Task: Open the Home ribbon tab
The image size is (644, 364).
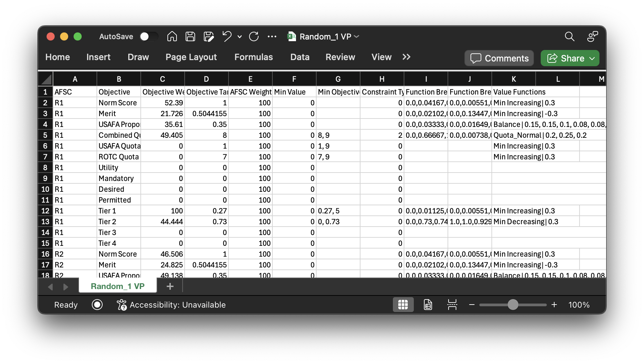Action: (58, 57)
